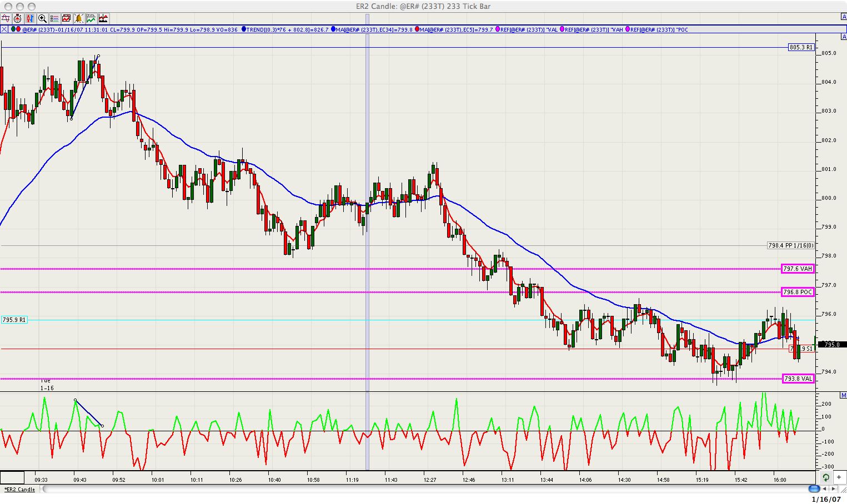
Task: Activate the magnifying glass zoom tool
Action: [x=42, y=18]
